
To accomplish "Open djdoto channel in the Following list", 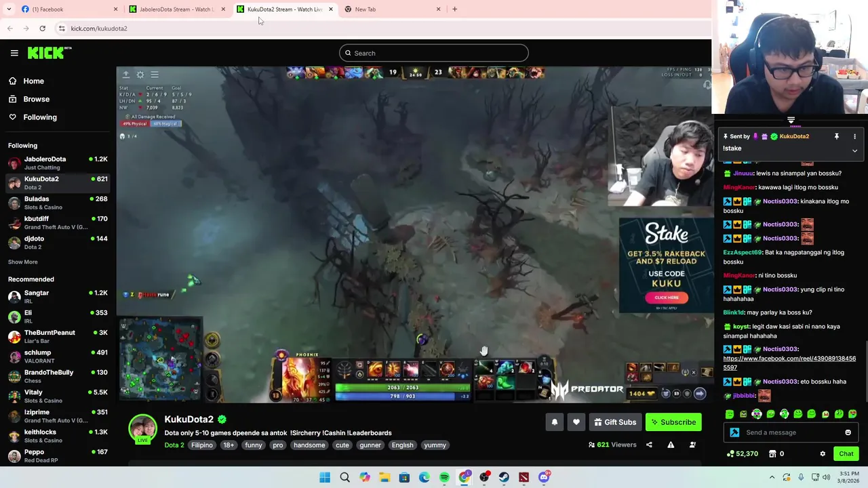I will (x=58, y=242).
